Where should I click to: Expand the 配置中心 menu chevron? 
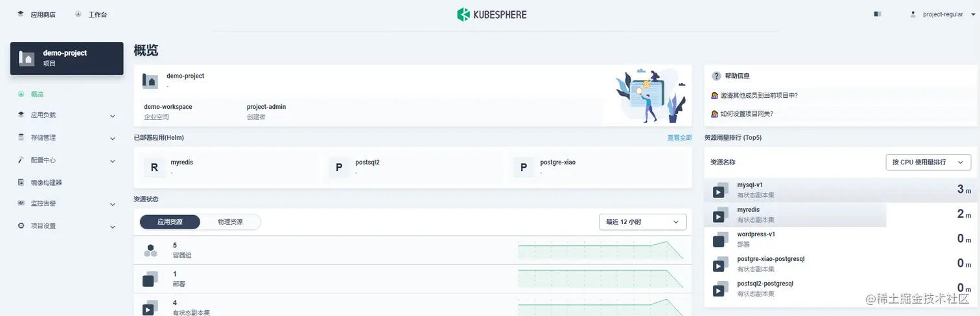(113, 161)
